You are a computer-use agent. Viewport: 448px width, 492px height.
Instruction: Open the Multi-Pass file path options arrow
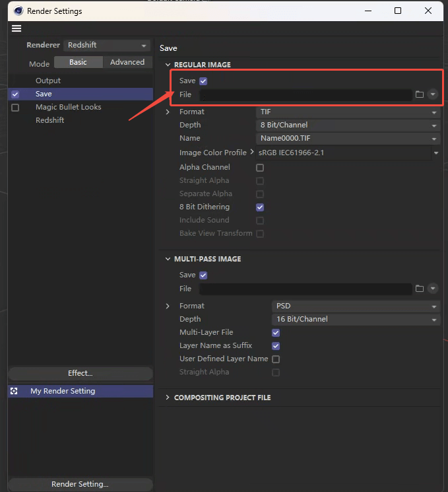pyautogui.click(x=433, y=289)
